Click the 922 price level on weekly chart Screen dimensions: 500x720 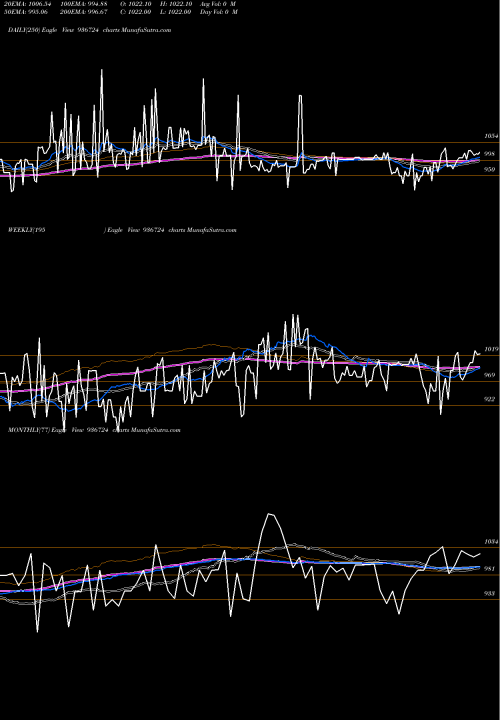(x=490, y=399)
